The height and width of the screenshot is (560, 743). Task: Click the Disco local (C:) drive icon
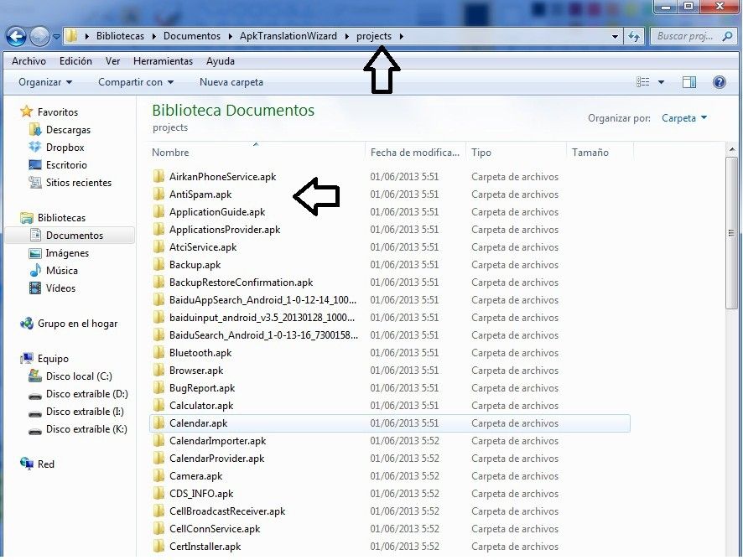click(35, 376)
